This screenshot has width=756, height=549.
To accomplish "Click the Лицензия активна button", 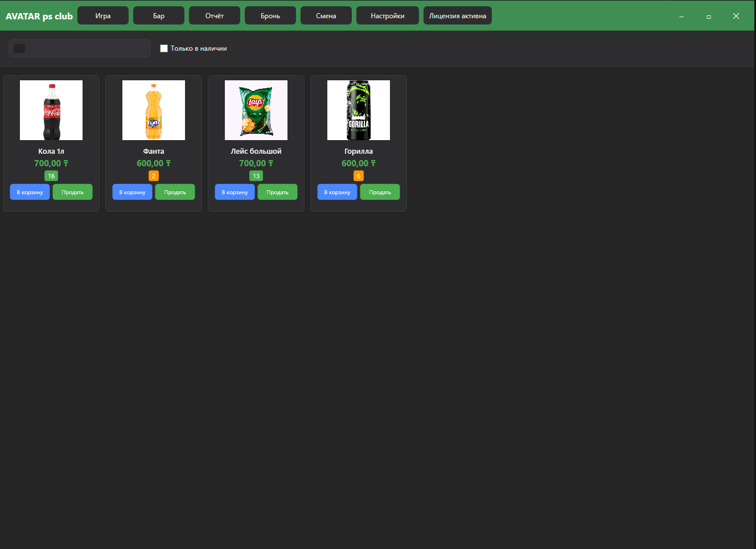I will pyautogui.click(x=458, y=16).
